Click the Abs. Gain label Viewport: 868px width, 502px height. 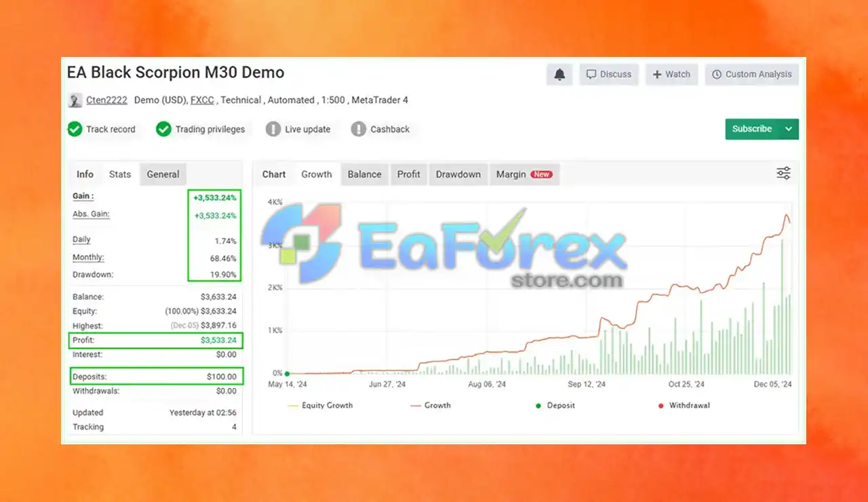click(91, 214)
